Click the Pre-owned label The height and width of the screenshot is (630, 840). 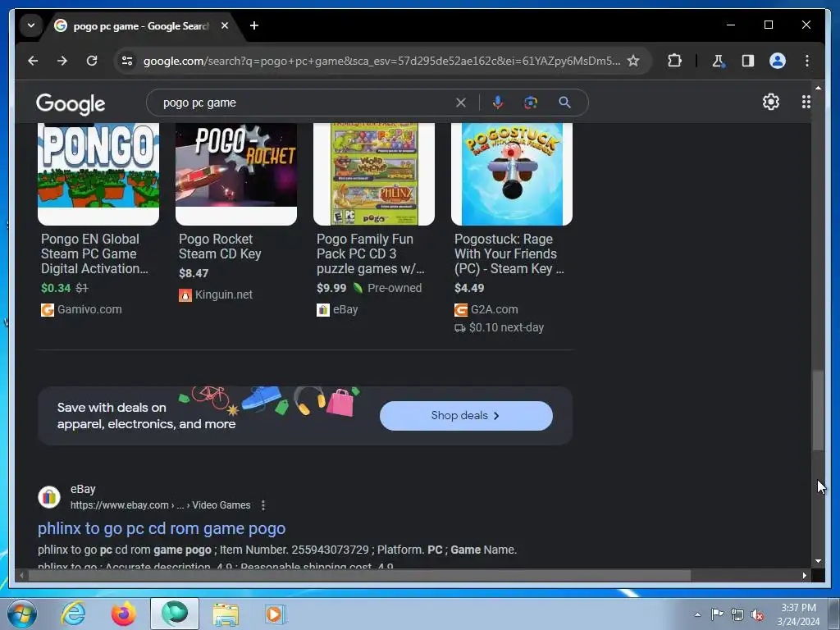pos(395,288)
